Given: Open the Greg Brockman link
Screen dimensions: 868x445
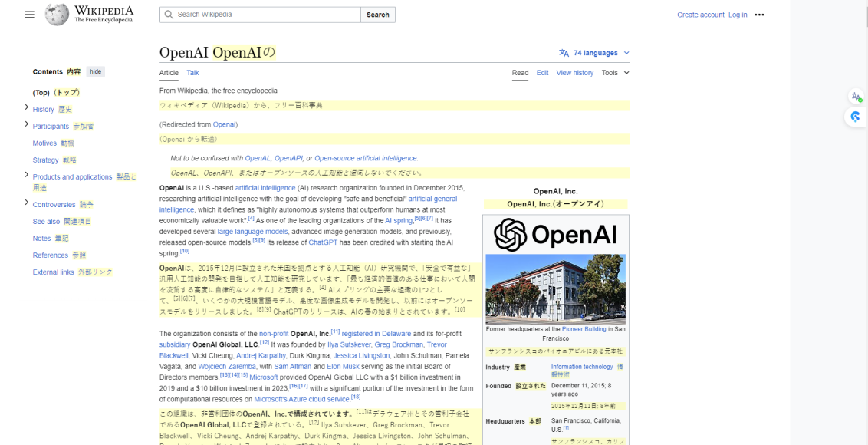Looking at the screenshot, I should [x=398, y=344].
